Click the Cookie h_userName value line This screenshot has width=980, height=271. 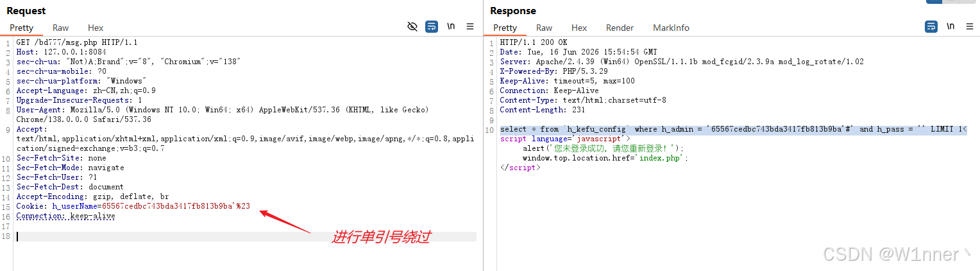133,206
